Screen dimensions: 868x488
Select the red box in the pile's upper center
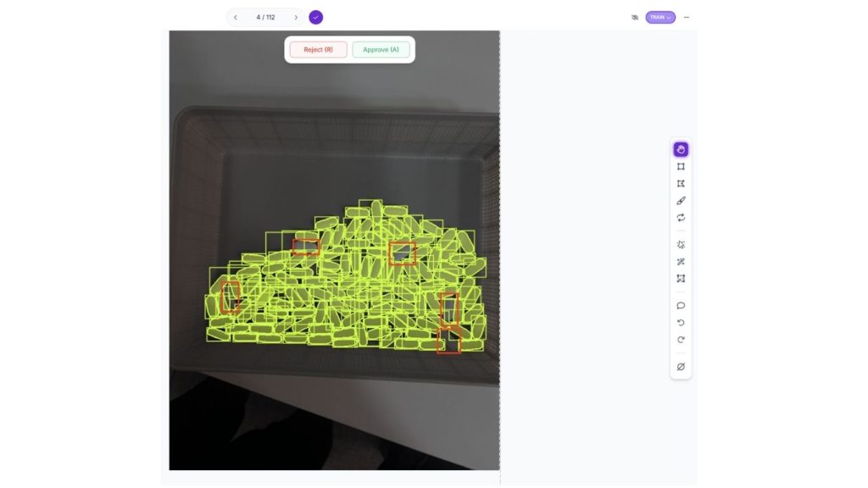pos(403,253)
